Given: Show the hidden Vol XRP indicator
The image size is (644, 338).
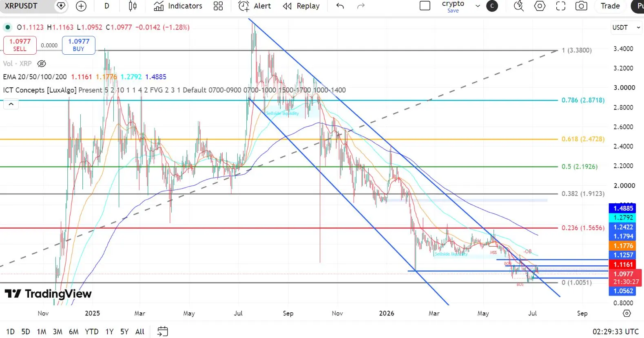Looking at the screenshot, I should coord(42,64).
